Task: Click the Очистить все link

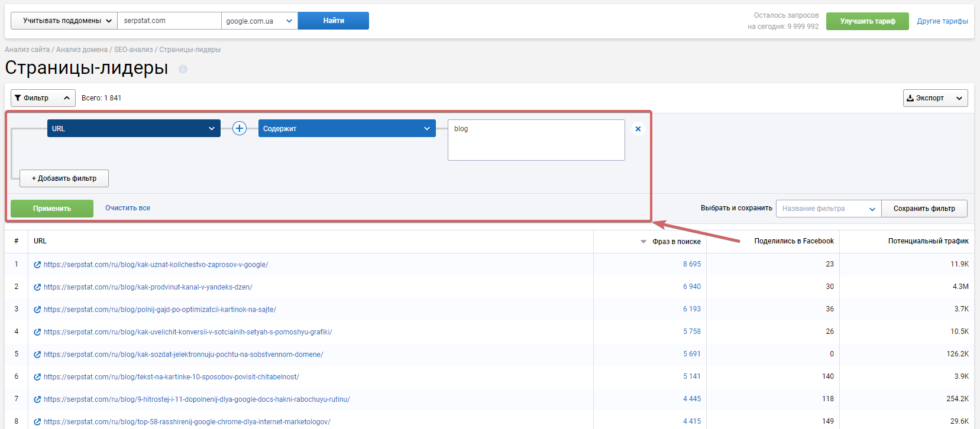Action: (128, 208)
